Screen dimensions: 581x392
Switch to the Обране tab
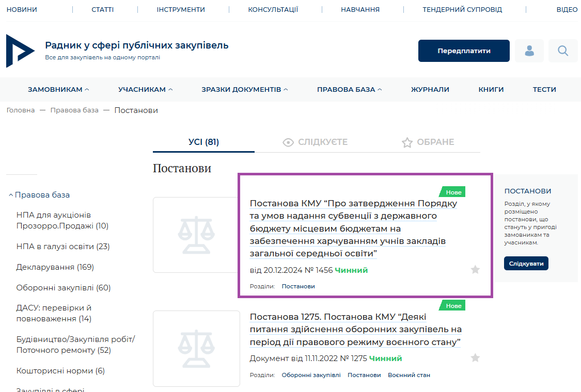tap(428, 142)
